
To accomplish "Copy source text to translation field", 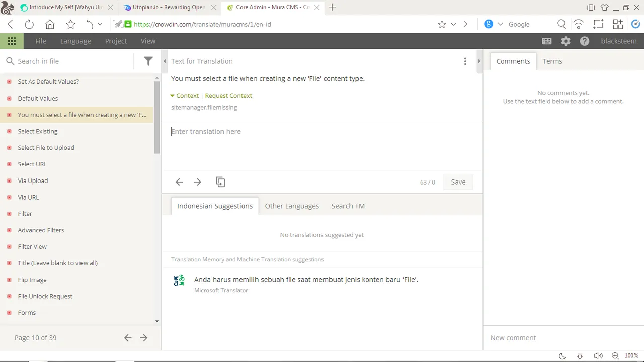I will coord(220,182).
